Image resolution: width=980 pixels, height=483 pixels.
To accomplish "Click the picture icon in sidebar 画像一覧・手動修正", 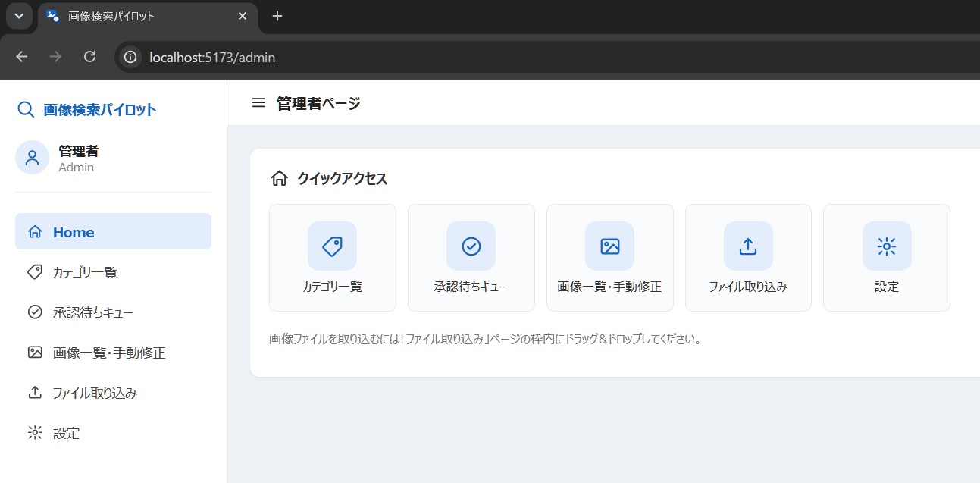I will point(35,352).
